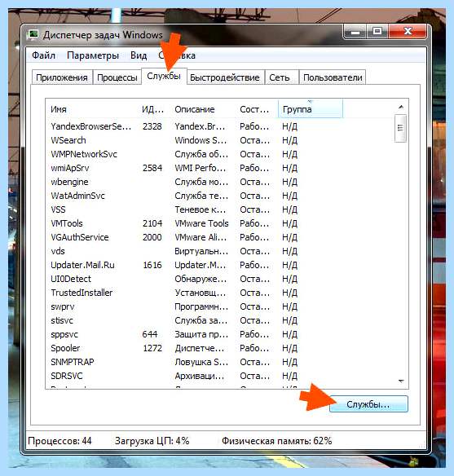Viewport: 454px width, 476px height.
Task: Click Физическая память: 62% status entry
Action: tap(277, 441)
